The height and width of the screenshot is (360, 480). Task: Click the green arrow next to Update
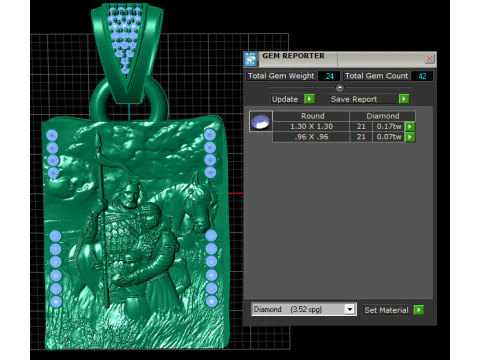309,99
